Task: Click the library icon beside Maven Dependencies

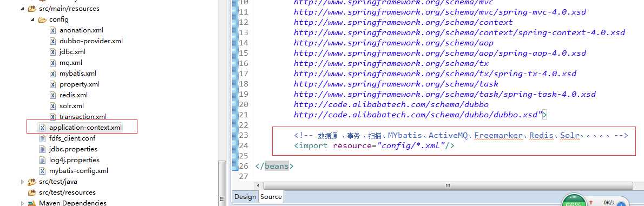Action: tap(32, 203)
